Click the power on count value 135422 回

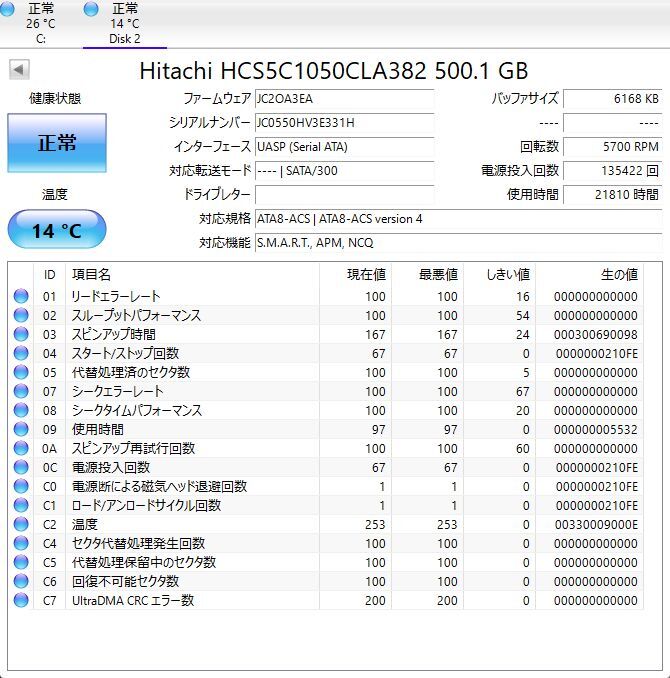[x=612, y=171]
